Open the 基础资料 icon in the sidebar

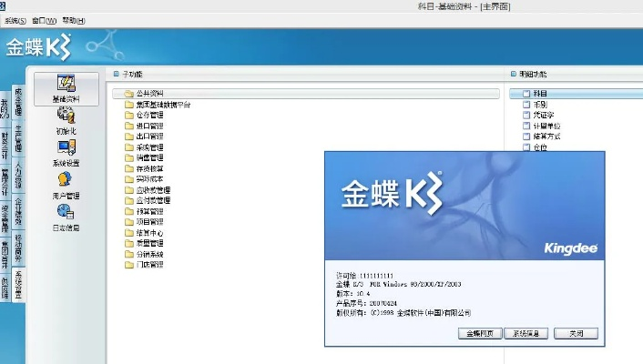coord(66,85)
